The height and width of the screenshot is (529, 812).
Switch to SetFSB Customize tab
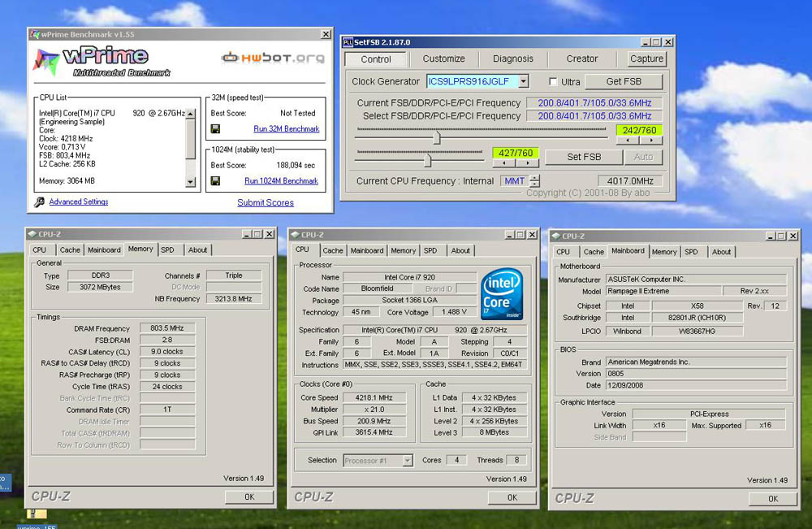coord(444,59)
